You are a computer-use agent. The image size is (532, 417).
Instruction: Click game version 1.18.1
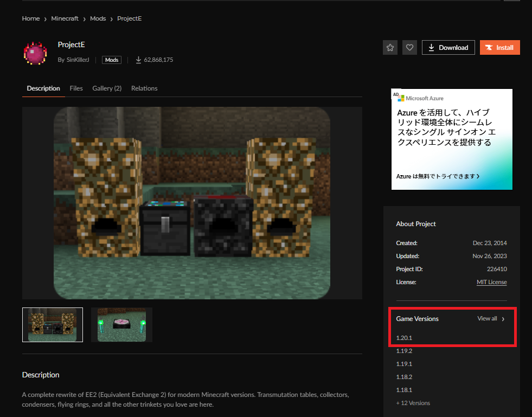point(404,390)
